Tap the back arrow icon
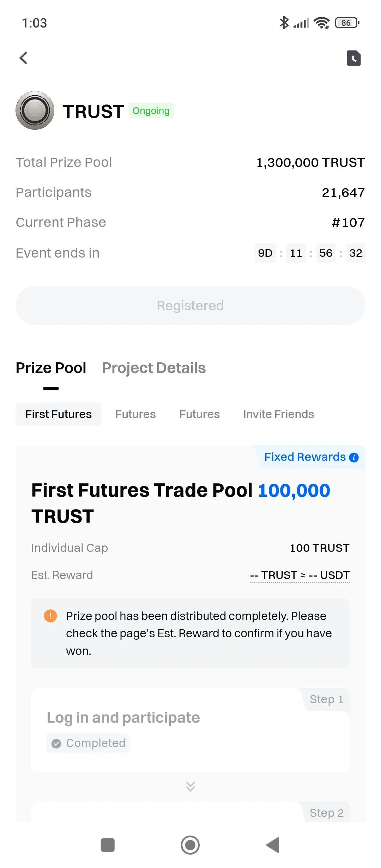The image size is (381, 868). tap(23, 58)
